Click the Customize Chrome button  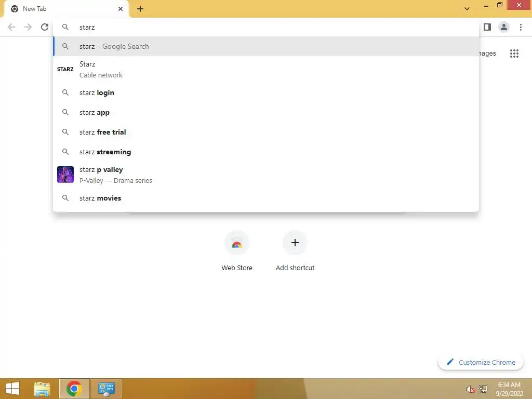click(x=481, y=362)
